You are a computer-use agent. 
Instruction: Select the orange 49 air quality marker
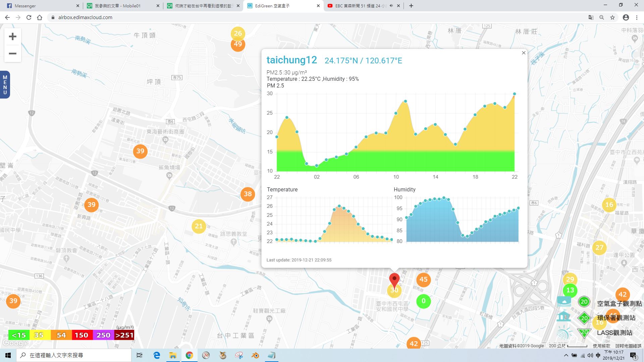tap(238, 45)
